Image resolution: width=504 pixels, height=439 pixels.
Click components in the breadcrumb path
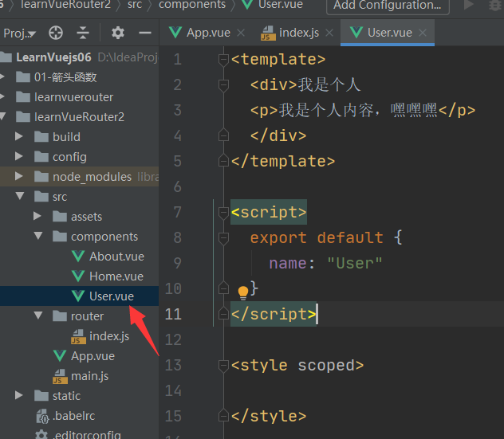coord(192,5)
